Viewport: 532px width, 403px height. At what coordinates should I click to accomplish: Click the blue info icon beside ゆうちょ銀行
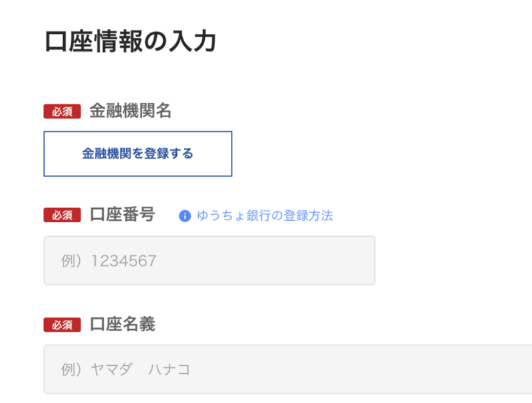(x=185, y=216)
